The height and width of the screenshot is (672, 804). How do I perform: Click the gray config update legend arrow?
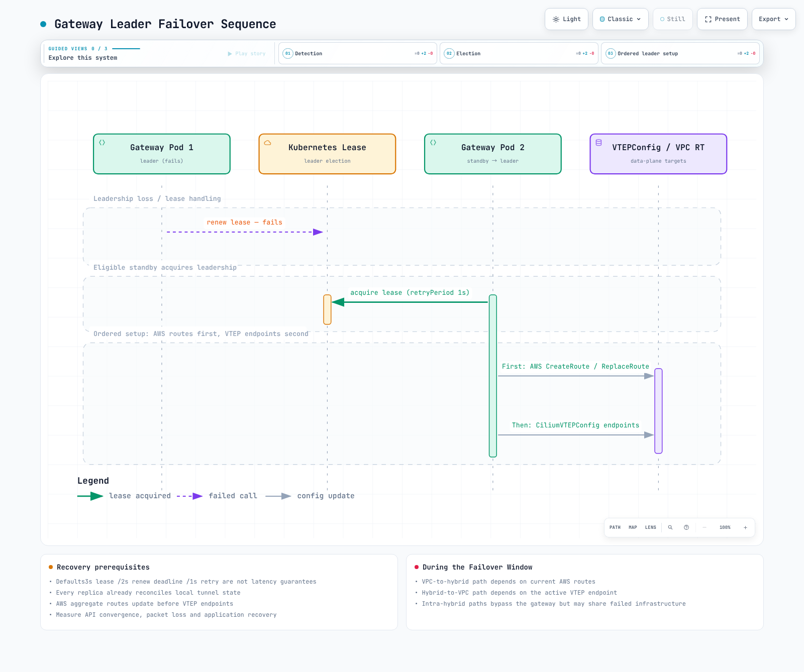(278, 496)
